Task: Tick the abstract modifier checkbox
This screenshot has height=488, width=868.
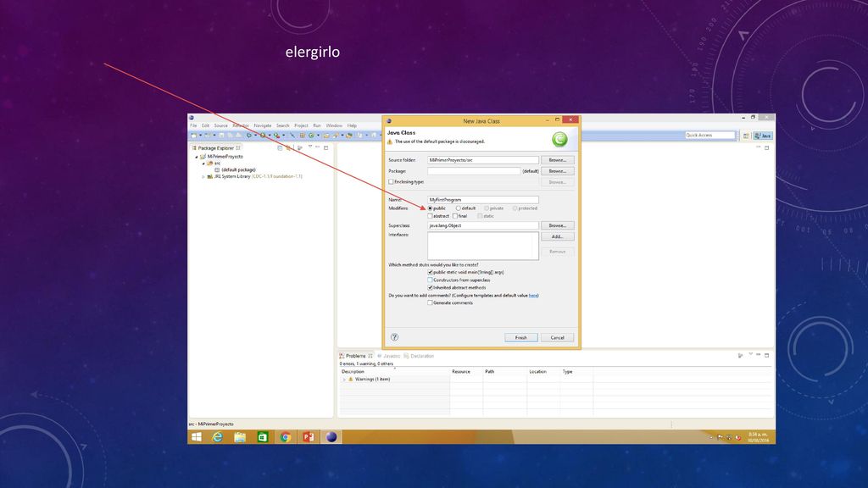Action: coord(430,216)
